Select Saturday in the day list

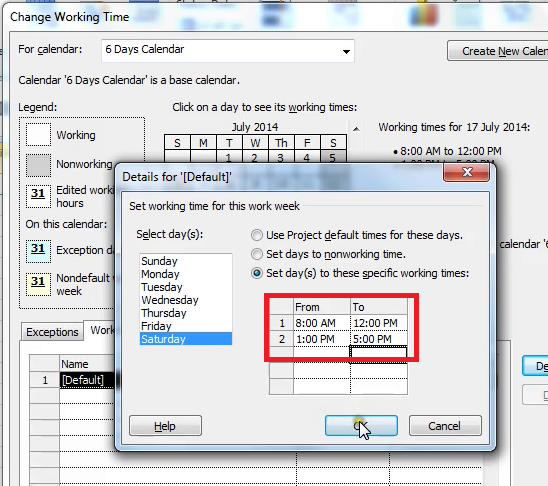pyautogui.click(x=186, y=339)
